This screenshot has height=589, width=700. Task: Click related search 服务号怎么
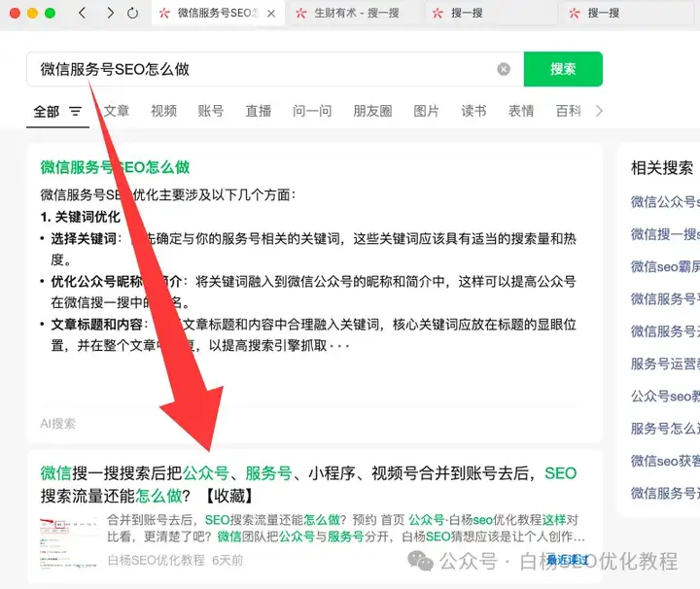pyautogui.click(x=665, y=429)
